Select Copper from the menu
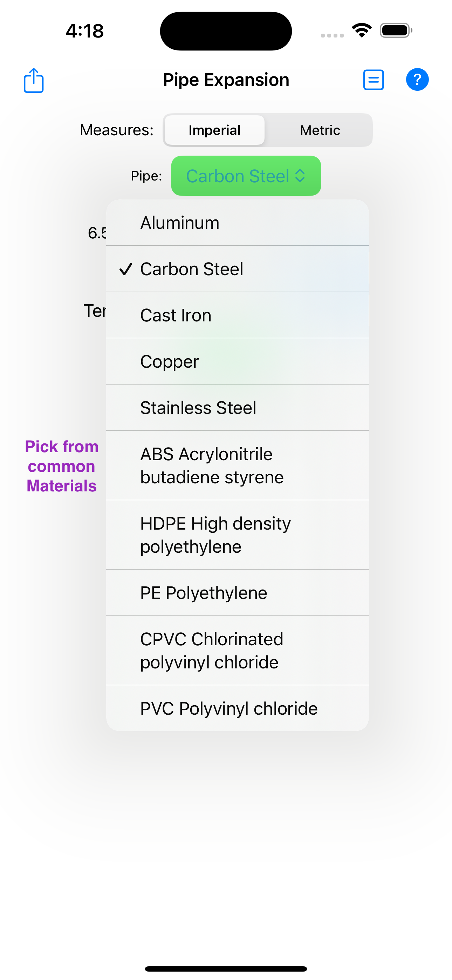Screen dimensions: 452x980 (x=237, y=361)
